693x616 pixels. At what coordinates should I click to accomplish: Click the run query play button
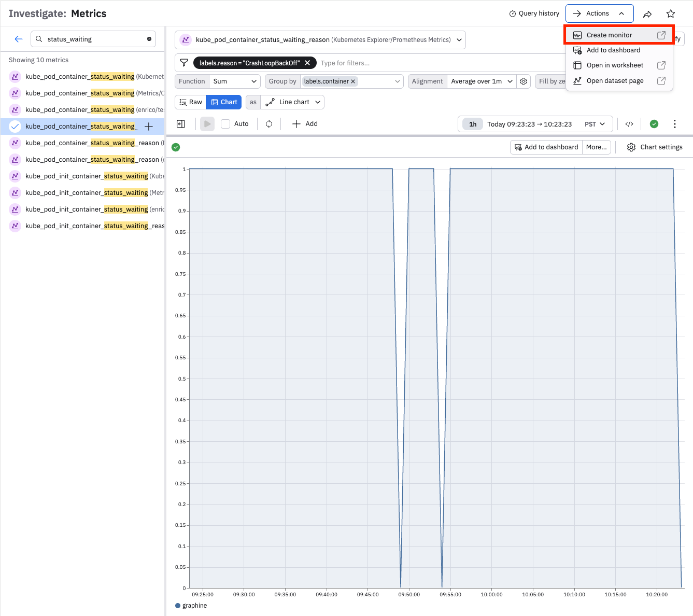point(207,124)
